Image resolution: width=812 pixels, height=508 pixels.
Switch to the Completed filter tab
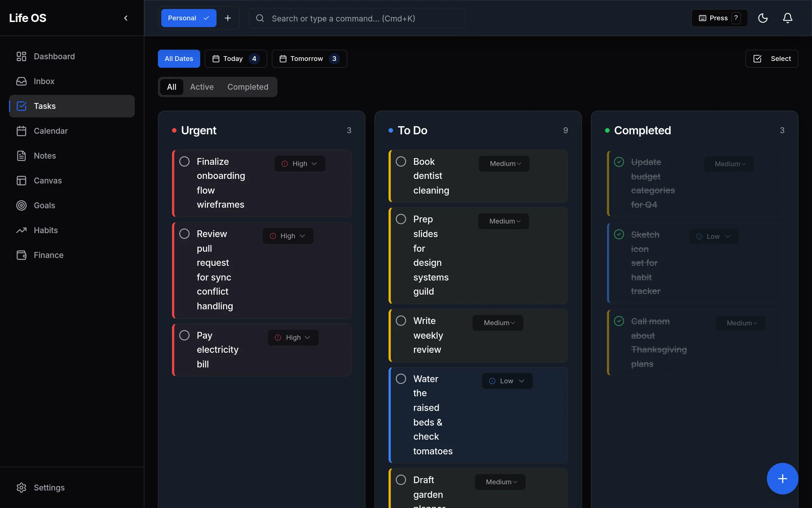click(x=248, y=87)
